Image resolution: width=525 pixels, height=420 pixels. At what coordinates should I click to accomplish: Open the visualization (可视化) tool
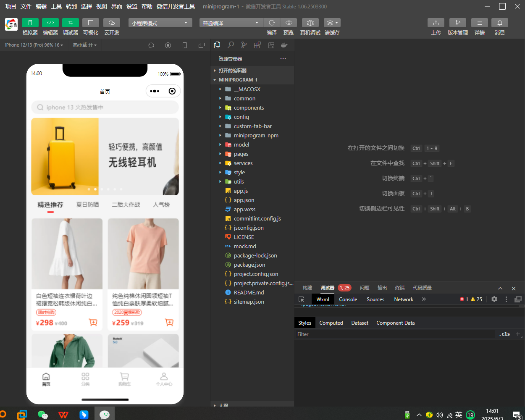point(90,23)
